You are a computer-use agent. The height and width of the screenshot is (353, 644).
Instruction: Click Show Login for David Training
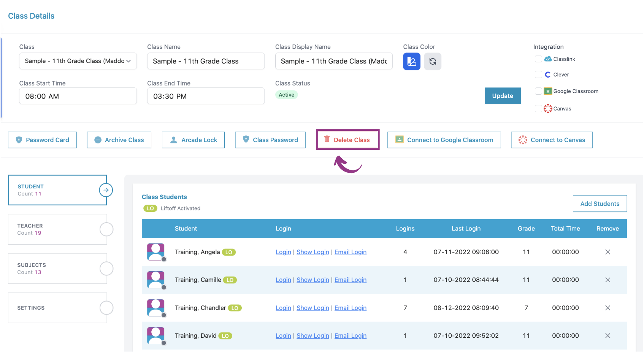313,336
